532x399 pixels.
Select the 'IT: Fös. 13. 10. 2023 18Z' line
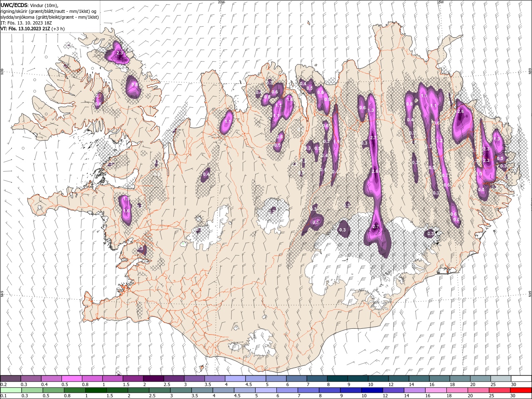(26, 23)
